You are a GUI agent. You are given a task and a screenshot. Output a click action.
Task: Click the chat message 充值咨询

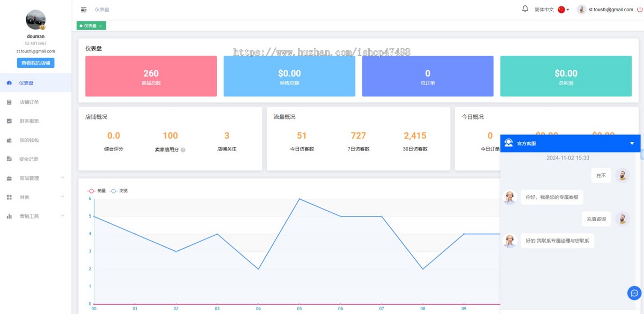tap(596, 219)
